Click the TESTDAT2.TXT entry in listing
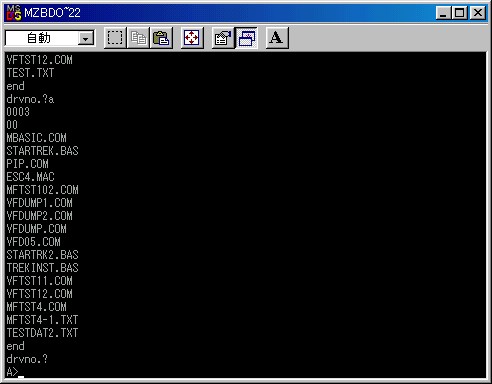The height and width of the screenshot is (384, 492). tap(42, 333)
